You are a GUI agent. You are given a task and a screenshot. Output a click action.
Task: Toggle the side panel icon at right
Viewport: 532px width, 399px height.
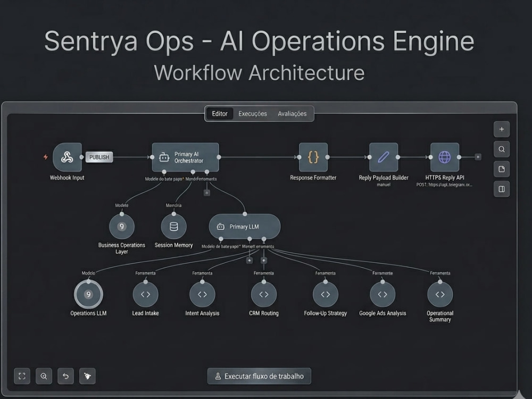502,189
